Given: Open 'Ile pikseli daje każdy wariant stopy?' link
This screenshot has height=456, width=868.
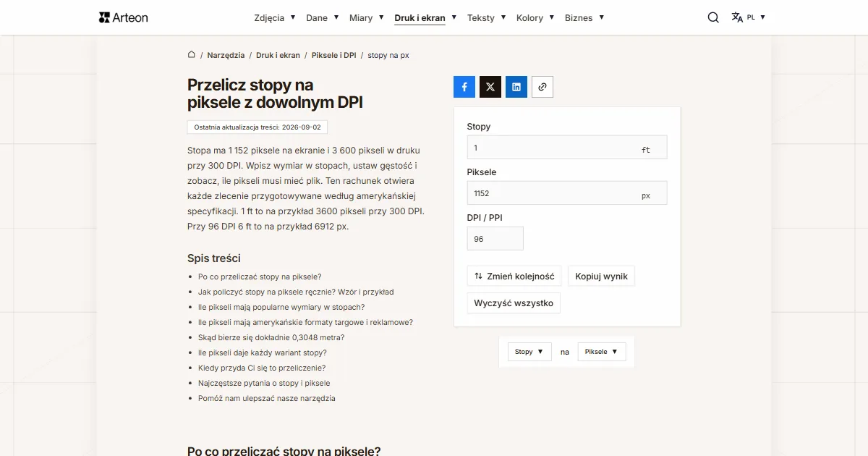Looking at the screenshot, I should [x=263, y=352].
